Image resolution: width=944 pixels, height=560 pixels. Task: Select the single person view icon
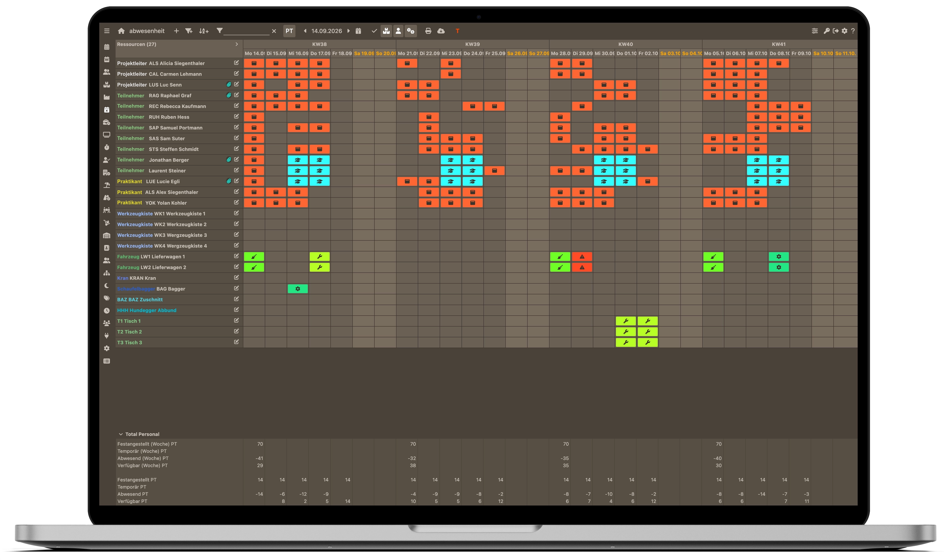tap(398, 31)
